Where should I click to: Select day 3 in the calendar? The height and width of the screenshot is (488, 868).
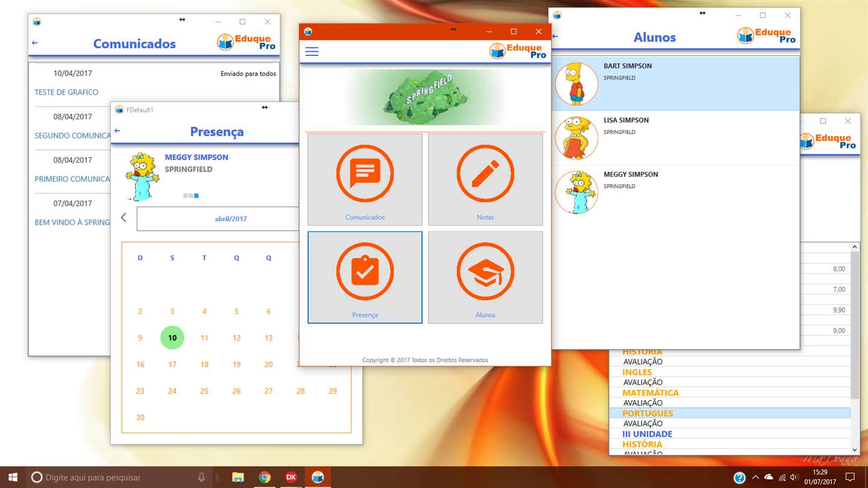[x=172, y=311]
